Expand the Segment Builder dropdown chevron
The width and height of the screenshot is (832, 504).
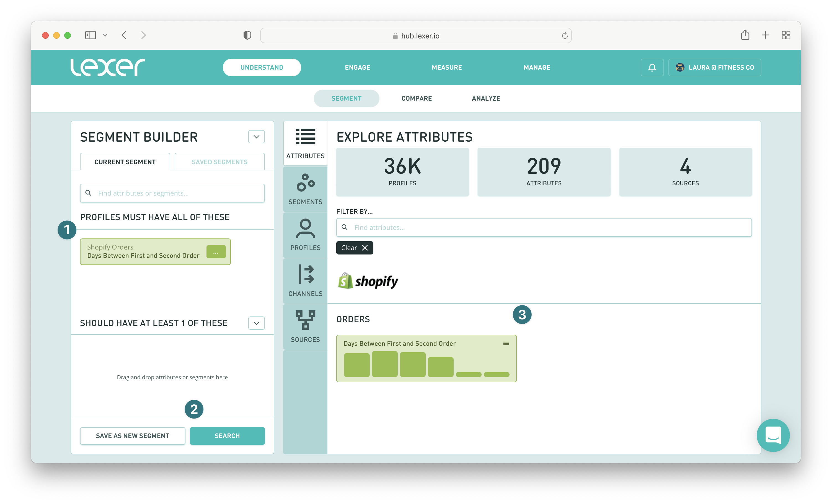point(256,137)
